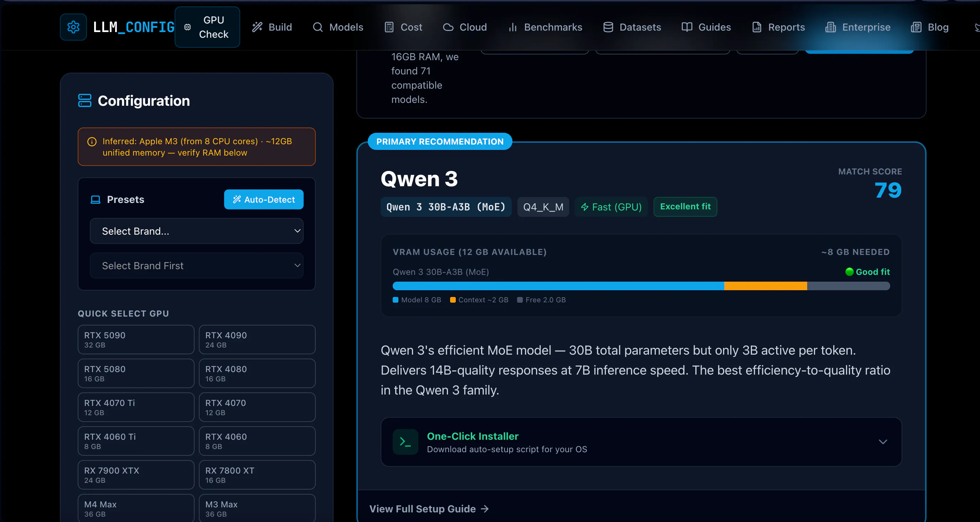This screenshot has height=522, width=980.
Task: Click the LLM_CONFIG gear logo icon
Action: pos(73,27)
